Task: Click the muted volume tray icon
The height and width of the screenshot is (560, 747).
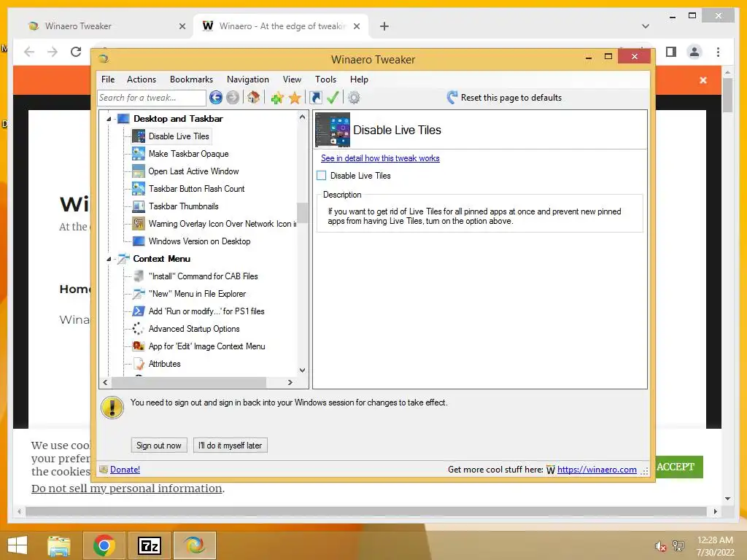Action: [660, 546]
